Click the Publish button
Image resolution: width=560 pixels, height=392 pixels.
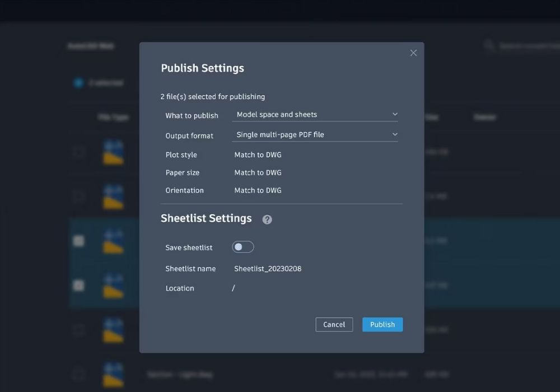pos(382,324)
